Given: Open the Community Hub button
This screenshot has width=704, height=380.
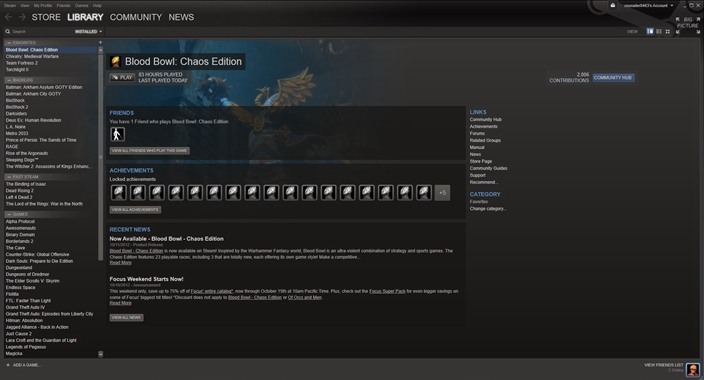Looking at the screenshot, I should [613, 78].
